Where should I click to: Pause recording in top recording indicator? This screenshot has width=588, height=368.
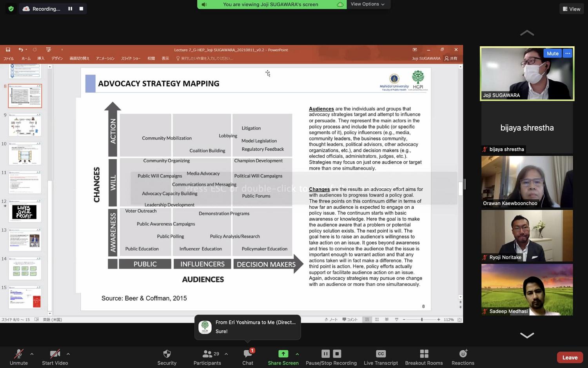click(70, 9)
